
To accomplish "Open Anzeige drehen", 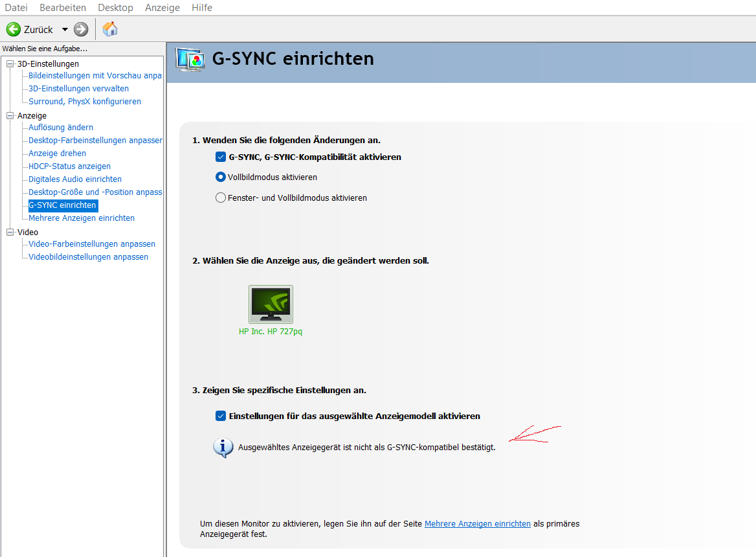I will pos(58,153).
